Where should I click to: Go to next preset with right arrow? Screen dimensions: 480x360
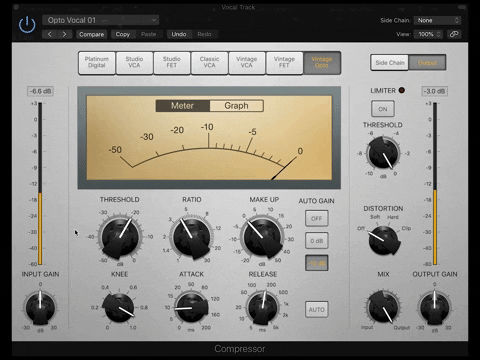pyautogui.click(x=64, y=34)
